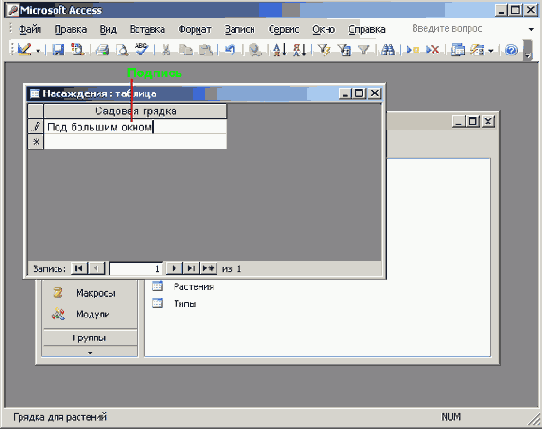Click the Макросы icon
Viewport: 542px width, 429px height.
[58, 293]
